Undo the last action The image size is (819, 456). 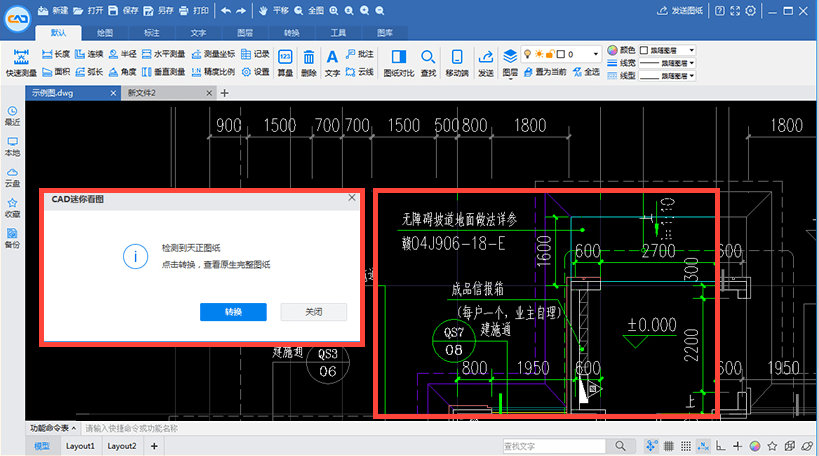(x=226, y=10)
